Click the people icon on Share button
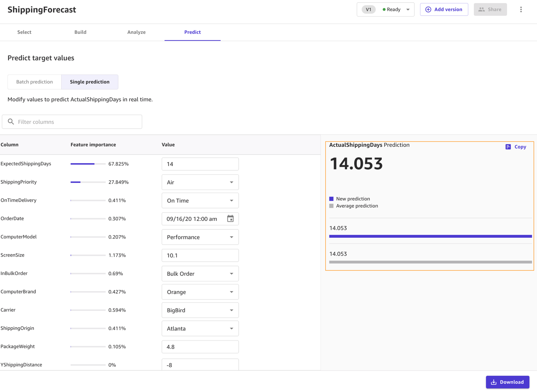Image resolution: width=537 pixels, height=392 pixels. (x=481, y=9)
